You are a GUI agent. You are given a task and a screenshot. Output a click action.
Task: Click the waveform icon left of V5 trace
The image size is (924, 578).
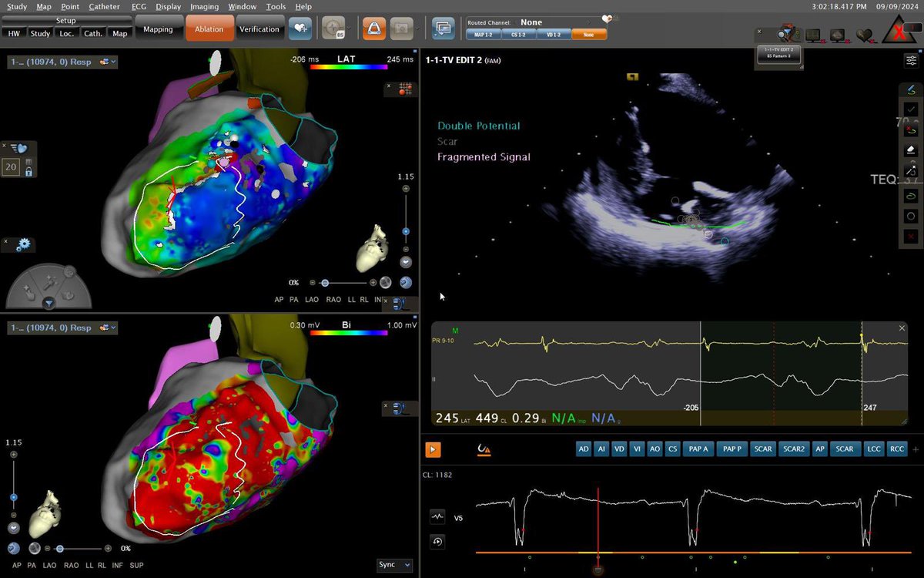(x=437, y=516)
